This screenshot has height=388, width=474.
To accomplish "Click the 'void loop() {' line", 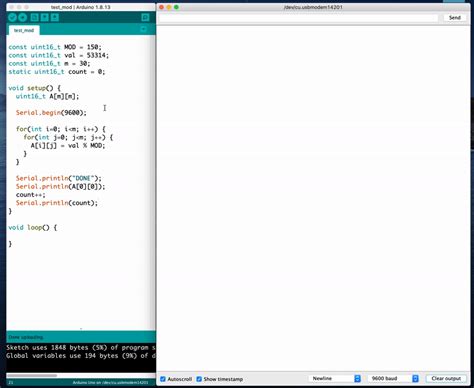I will 33,228.
